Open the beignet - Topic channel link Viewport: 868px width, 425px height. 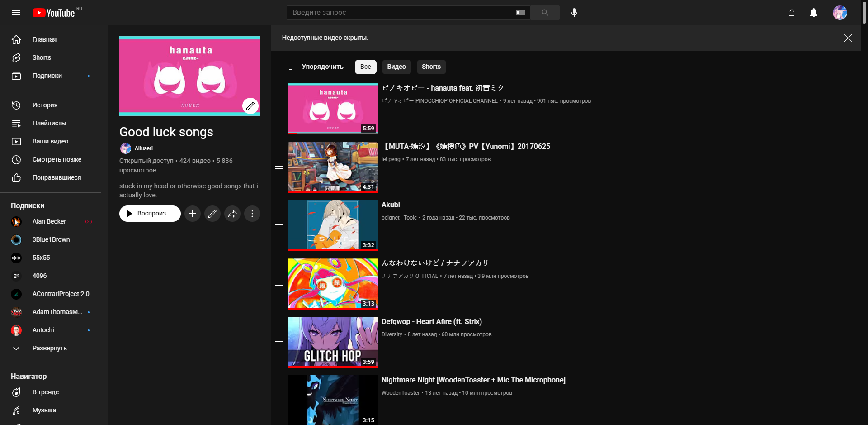click(x=399, y=218)
